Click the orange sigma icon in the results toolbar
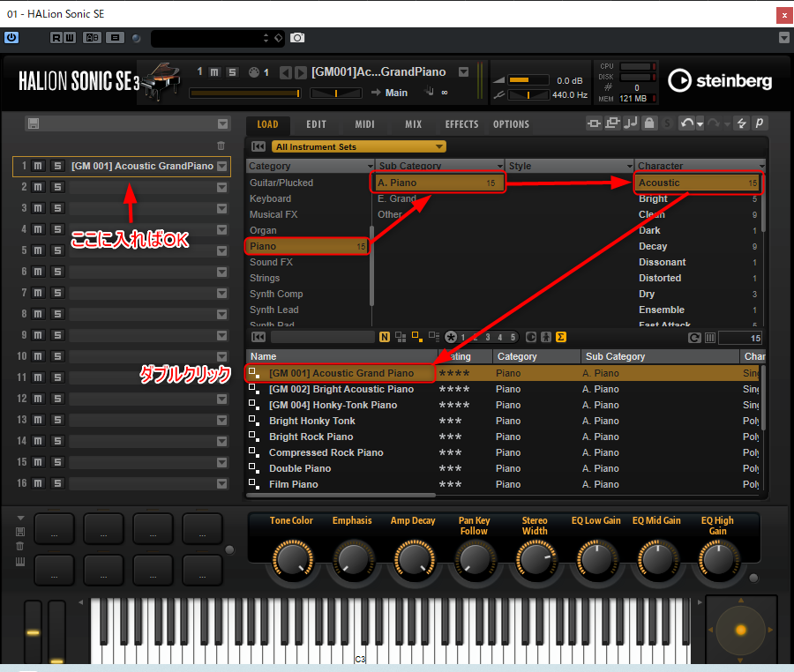The image size is (794, 672). pyautogui.click(x=561, y=337)
